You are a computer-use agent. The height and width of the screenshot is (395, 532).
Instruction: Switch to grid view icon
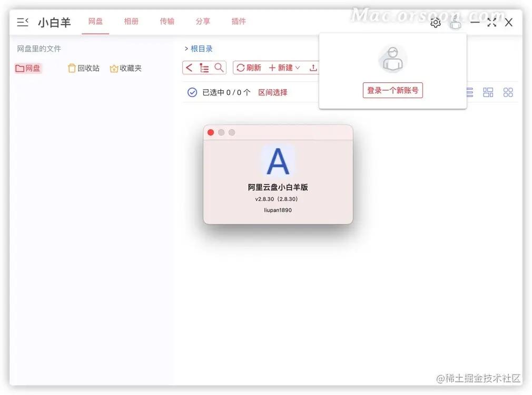tap(508, 92)
